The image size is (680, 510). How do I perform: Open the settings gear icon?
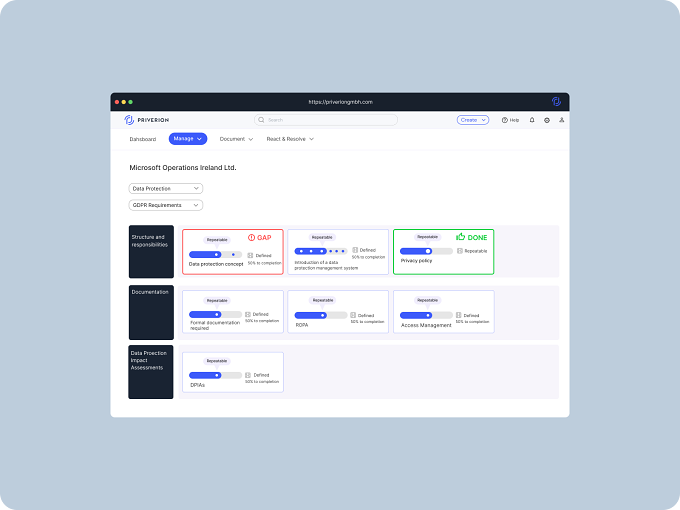[x=547, y=120]
